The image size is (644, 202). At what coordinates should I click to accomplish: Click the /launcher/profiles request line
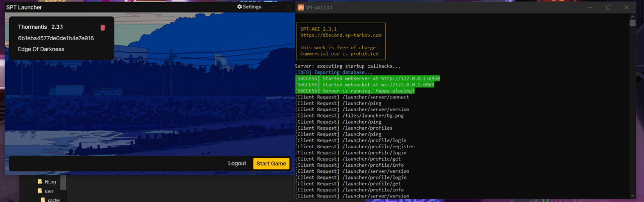point(344,128)
